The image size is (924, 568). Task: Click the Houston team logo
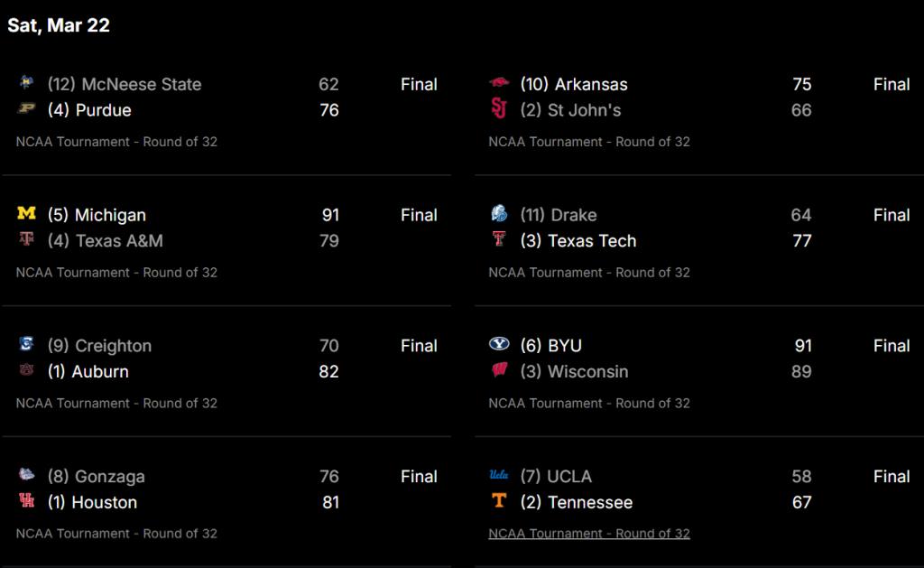point(26,502)
